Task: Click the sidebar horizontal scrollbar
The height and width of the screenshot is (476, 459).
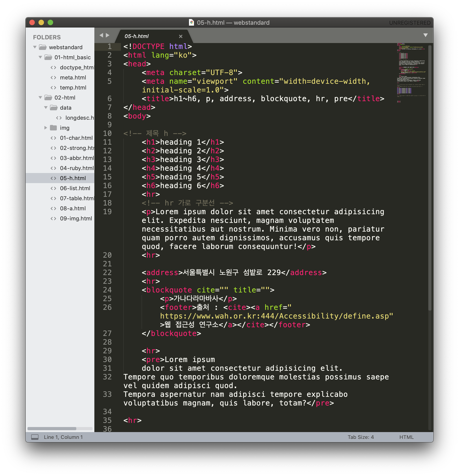Action: tap(52, 429)
